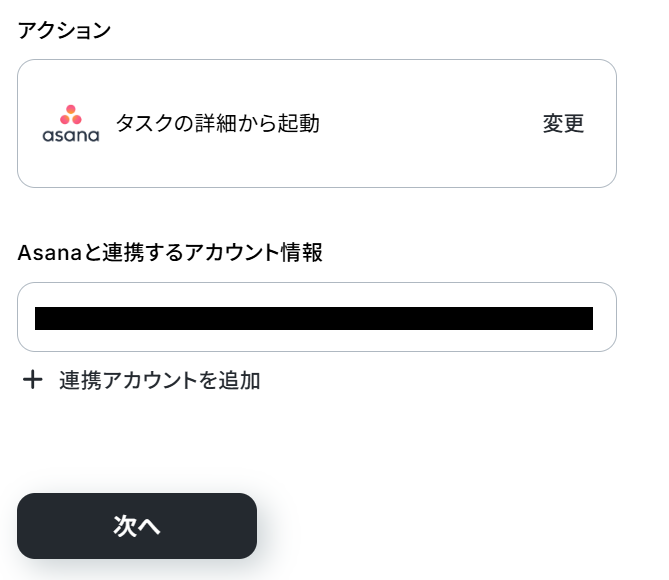This screenshot has height=580, width=669.
Task: Select the タスクの詳細から起動 action text
Action: point(217,124)
